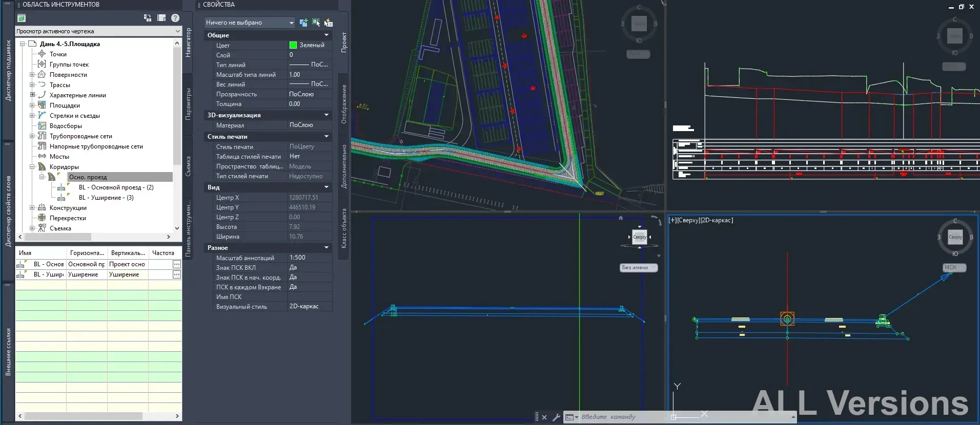Collapse the Осно. проезд corridor node
The image size is (980, 425).
click(x=42, y=177)
